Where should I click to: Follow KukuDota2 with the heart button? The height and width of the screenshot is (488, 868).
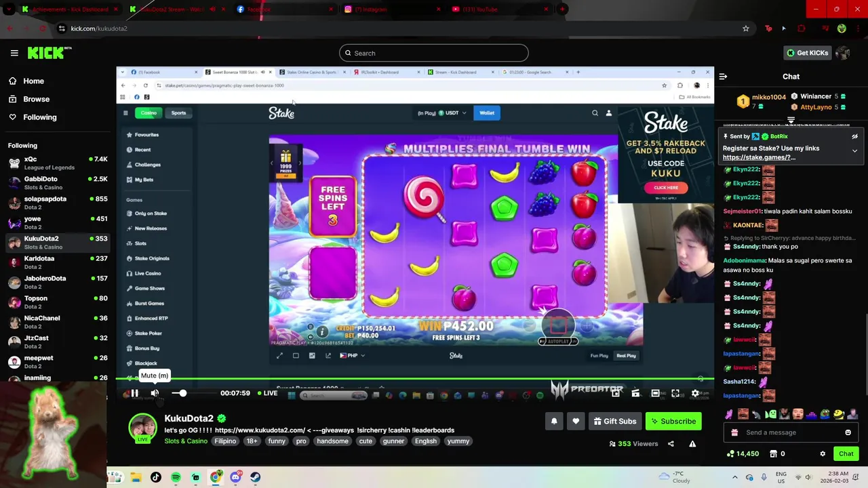pos(576,421)
